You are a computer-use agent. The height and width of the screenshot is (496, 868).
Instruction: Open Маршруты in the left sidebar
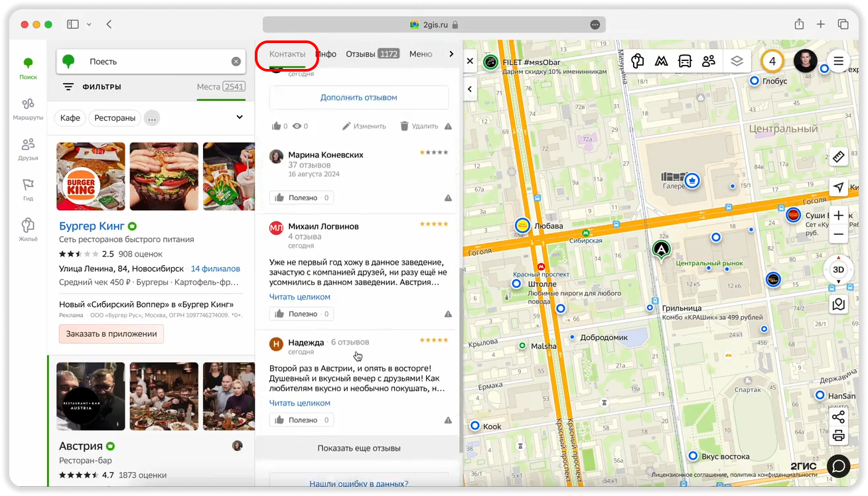tap(28, 109)
